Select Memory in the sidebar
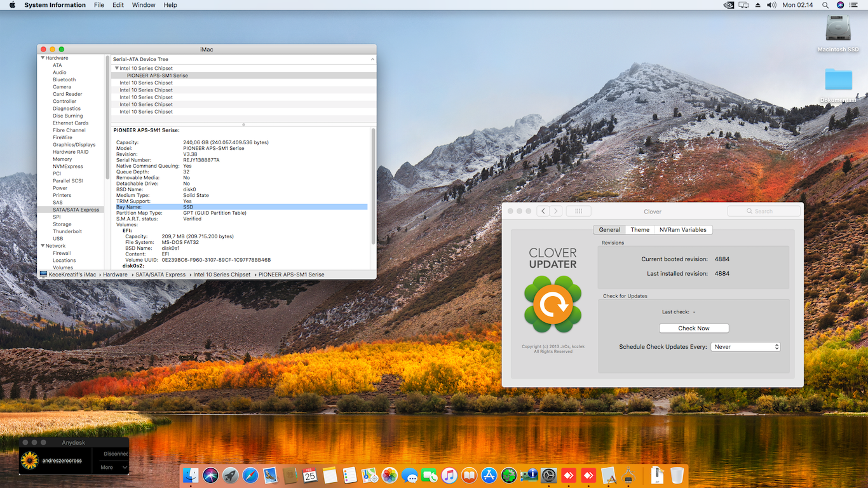 (62, 159)
